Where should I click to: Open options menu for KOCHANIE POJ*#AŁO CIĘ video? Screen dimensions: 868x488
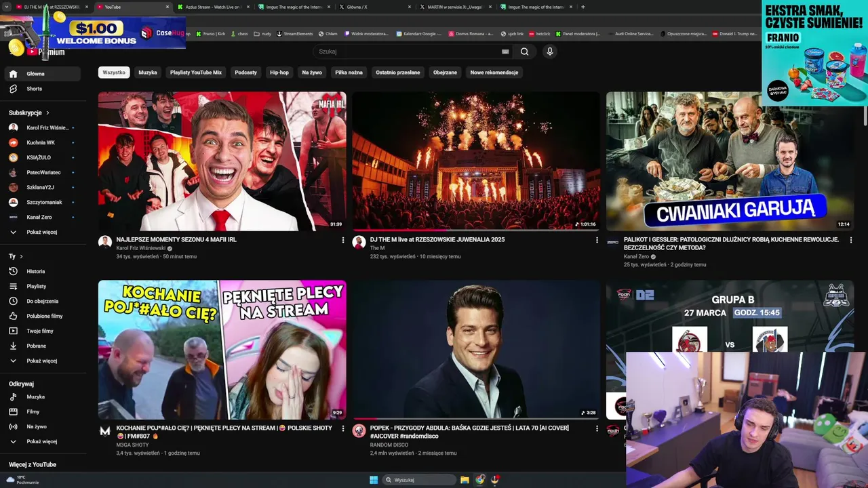[342, 428]
